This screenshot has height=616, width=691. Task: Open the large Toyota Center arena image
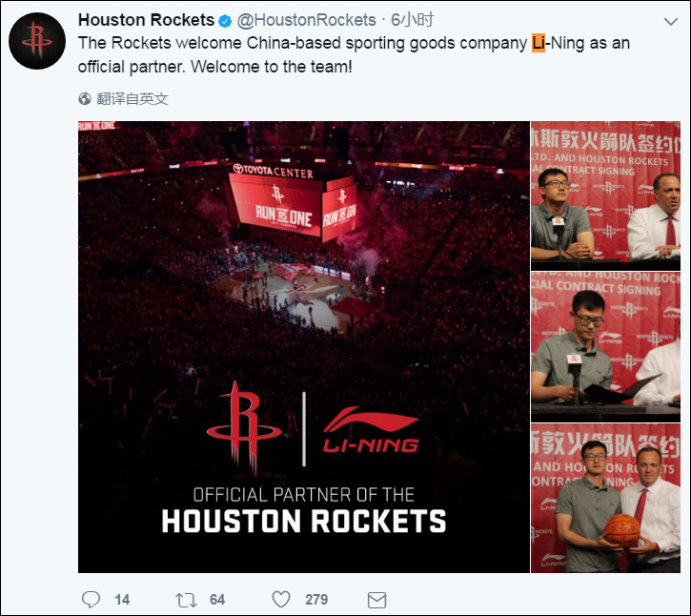coord(304,347)
